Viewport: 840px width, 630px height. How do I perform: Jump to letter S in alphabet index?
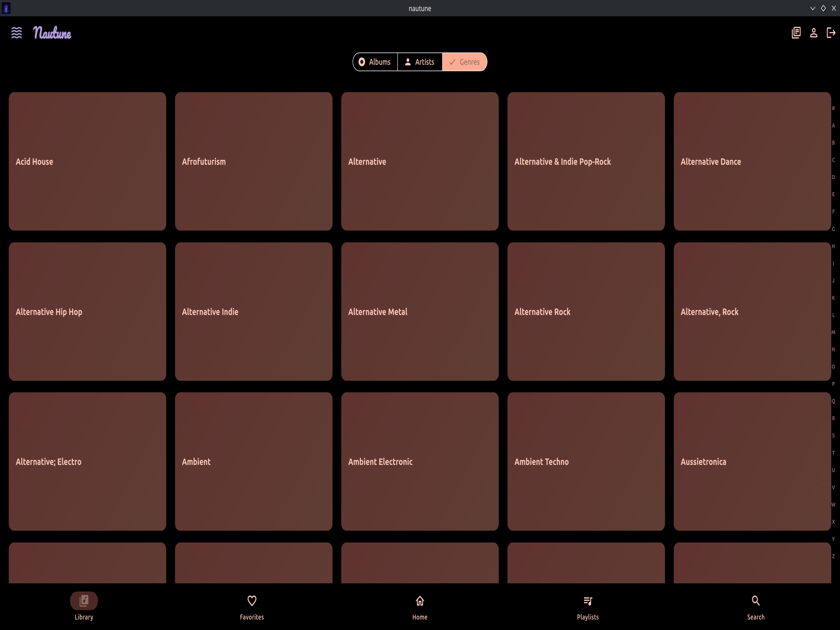(834, 436)
